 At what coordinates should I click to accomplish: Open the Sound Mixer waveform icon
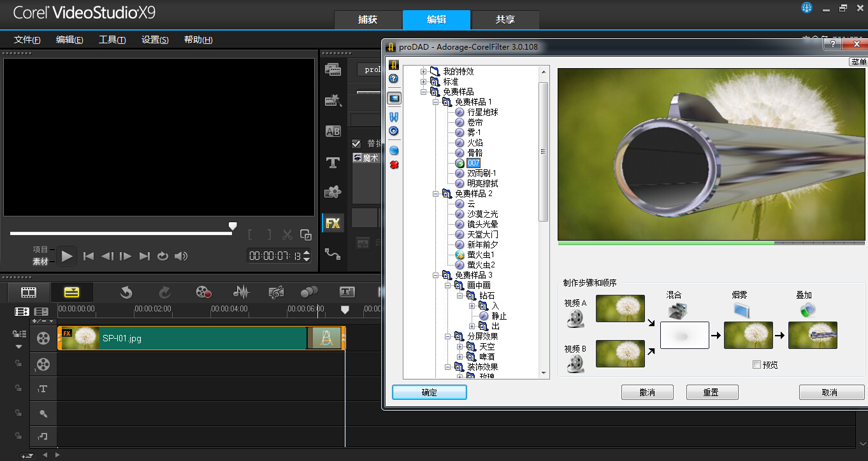pos(241,292)
